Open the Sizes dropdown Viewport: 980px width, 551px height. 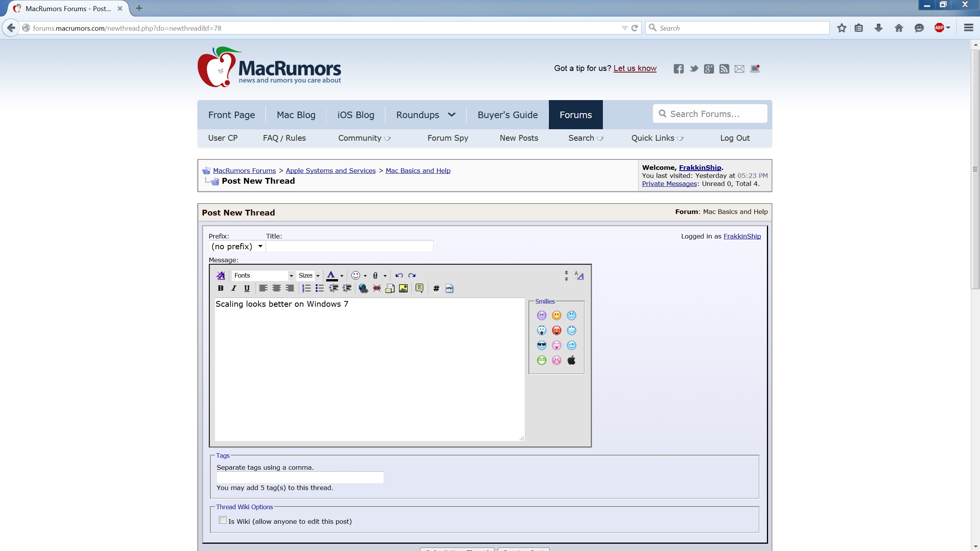(x=309, y=275)
